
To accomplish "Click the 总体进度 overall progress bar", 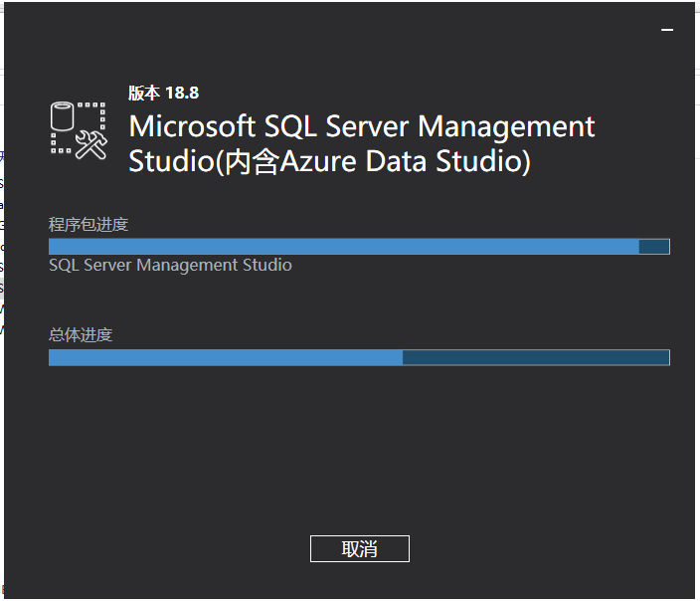I will point(359,357).
